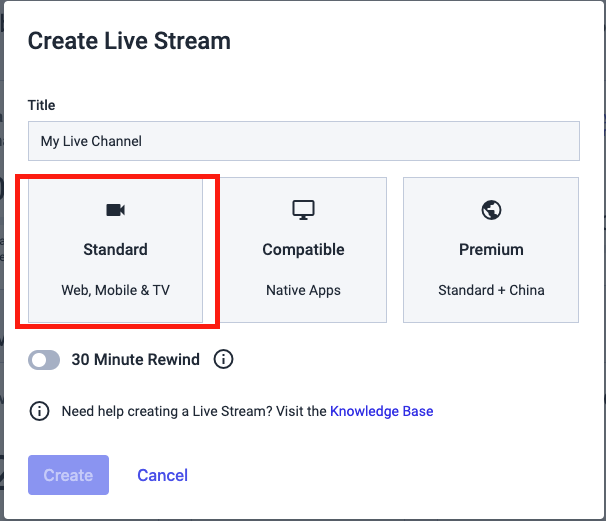Open the Knowledge Base link
Image resolution: width=606 pixels, height=521 pixels.
point(381,411)
